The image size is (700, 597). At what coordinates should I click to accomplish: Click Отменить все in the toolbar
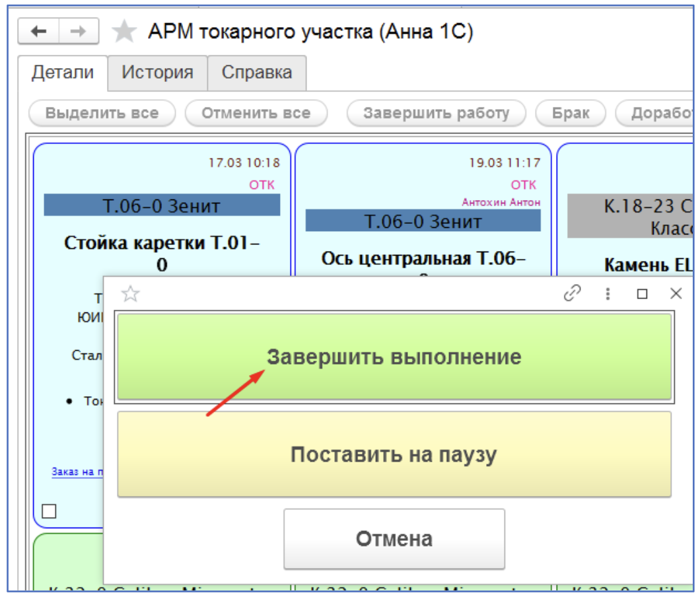[x=256, y=113]
